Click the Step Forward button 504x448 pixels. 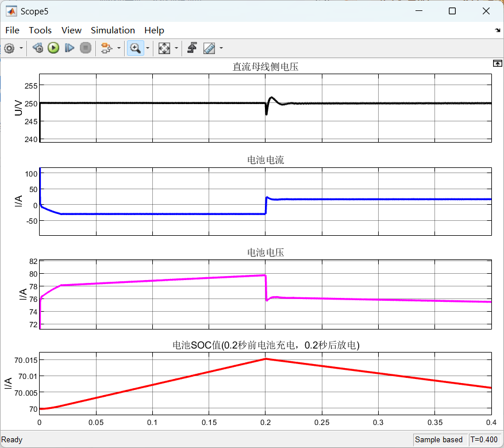70,48
